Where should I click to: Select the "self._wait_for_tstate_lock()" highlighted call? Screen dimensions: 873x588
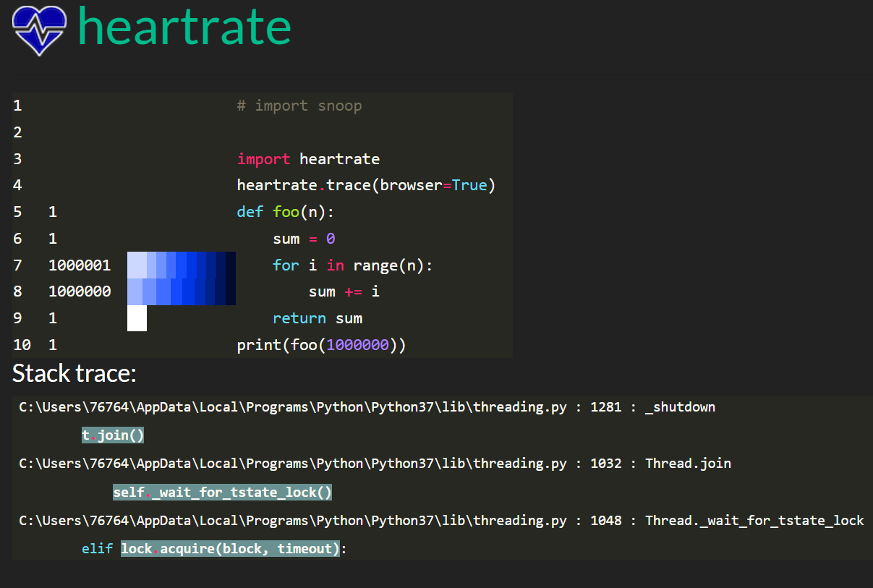pos(221,492)
